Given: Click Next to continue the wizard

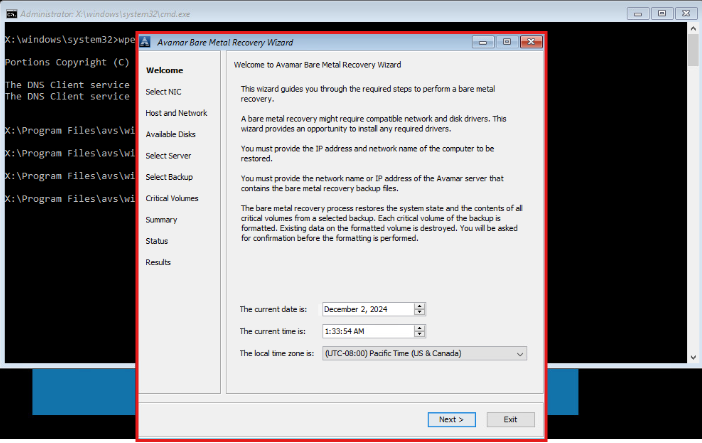Looking at the screenshot, I should (451, 420).
